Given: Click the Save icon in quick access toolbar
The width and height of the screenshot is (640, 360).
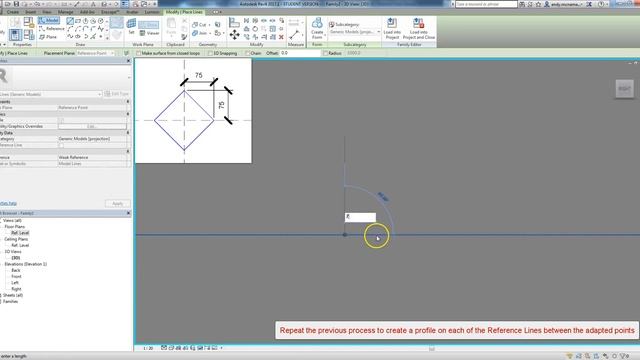Looking at the screenshot, I should click(16, 4).
